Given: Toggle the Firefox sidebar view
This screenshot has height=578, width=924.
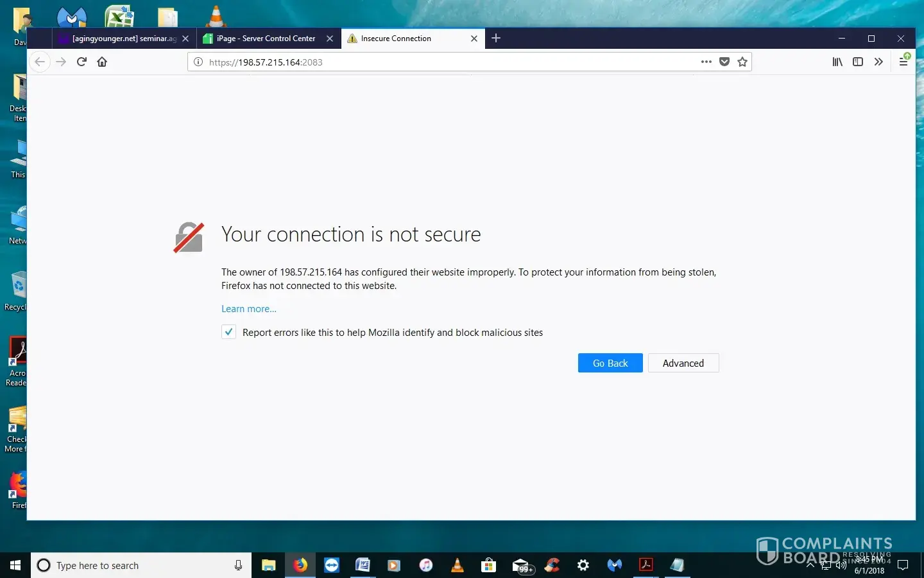Looking at the screenshot, I should click(858, 62).
